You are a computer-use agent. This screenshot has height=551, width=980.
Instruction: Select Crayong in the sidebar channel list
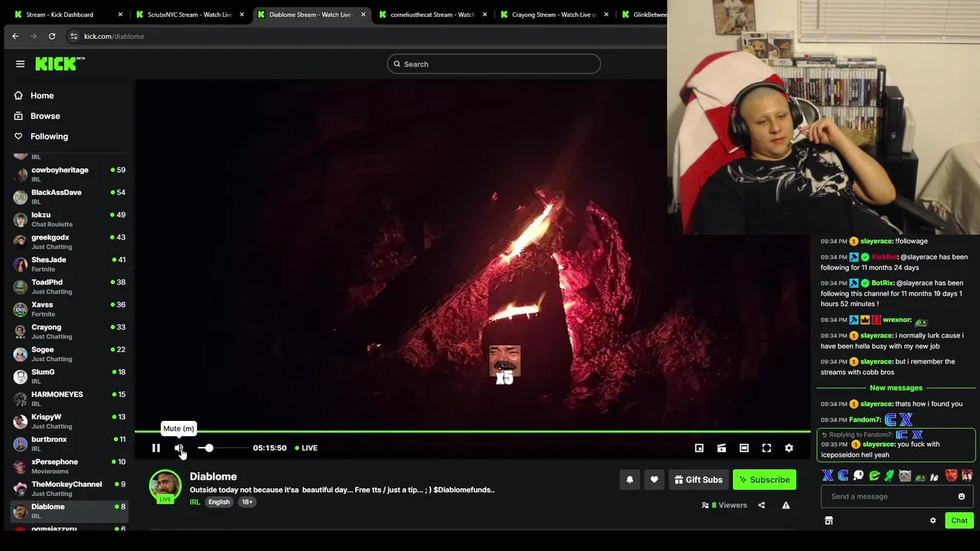(69, 331)
